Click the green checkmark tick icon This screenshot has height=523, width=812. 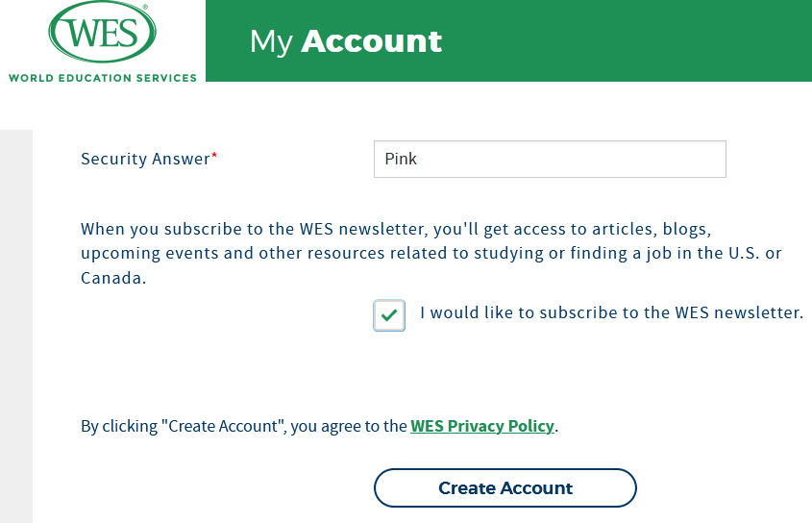click(389, 314)
